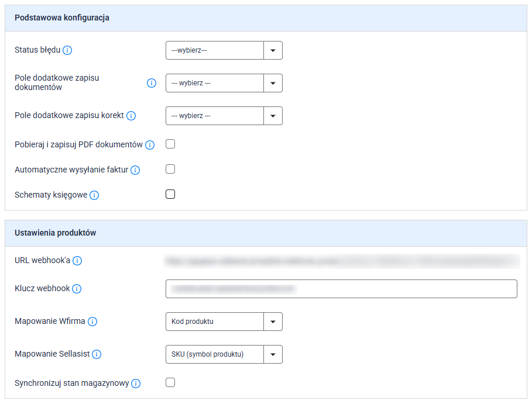Click the Klucz webhook info icon
Viewport: 532px width, 404px height.
(77, 289)
